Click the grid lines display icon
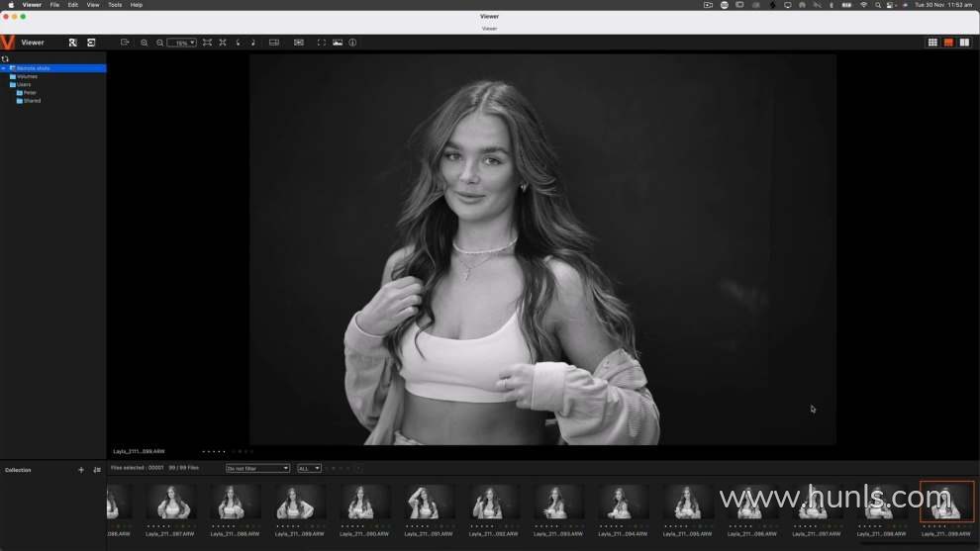 click(x=299, y=43)
